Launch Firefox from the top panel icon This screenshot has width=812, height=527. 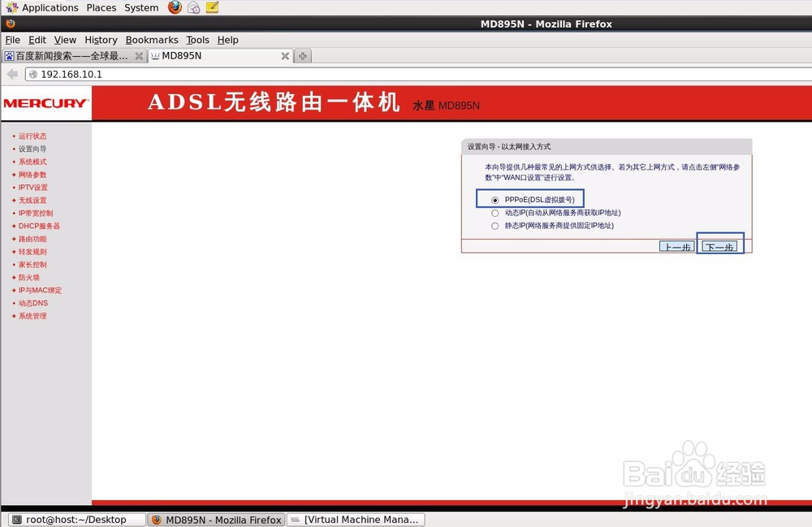175,7
